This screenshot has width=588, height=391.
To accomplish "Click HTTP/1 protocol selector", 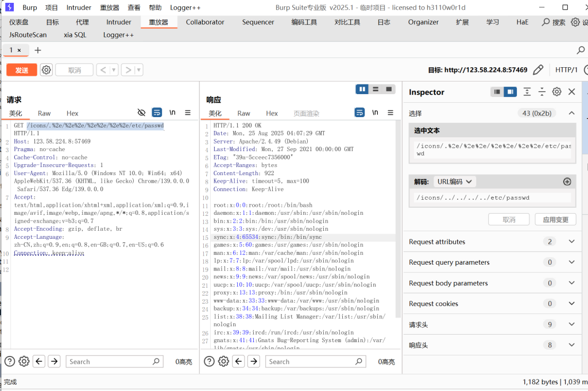I will (x=566, y=69).
